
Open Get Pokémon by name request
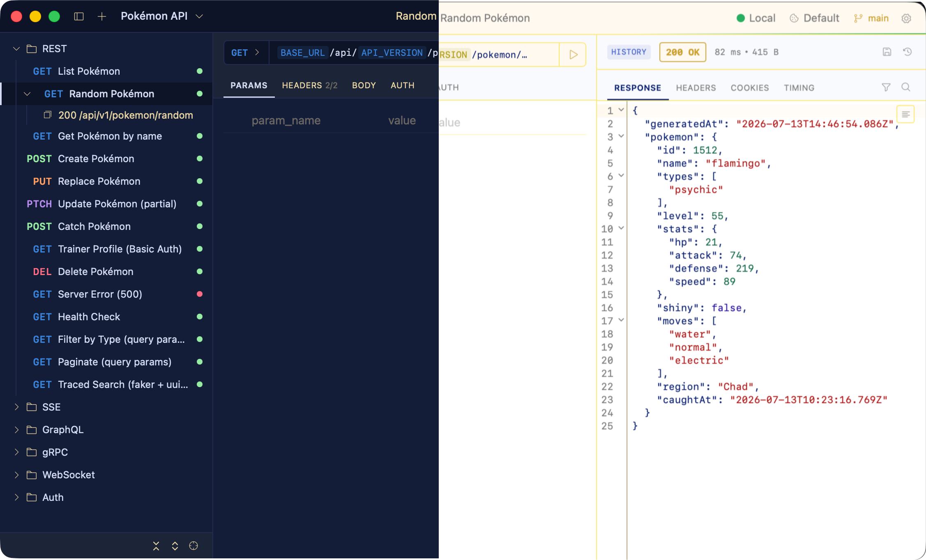point(107,136)
